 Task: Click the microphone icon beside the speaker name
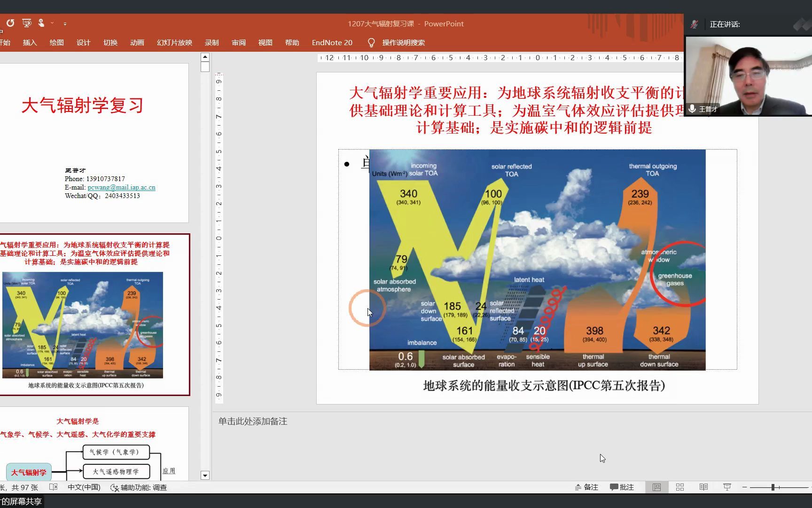click(692, 109)
